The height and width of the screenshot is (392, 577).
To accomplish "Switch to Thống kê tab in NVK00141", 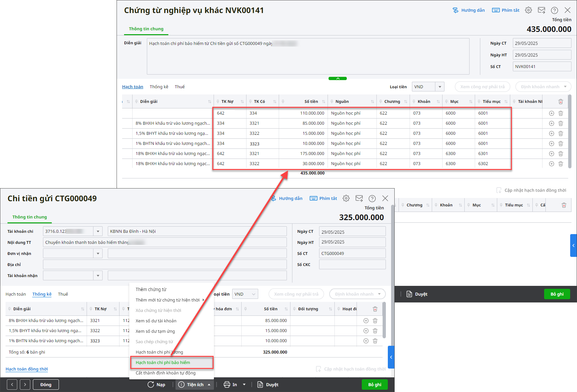I will [159, 87].
